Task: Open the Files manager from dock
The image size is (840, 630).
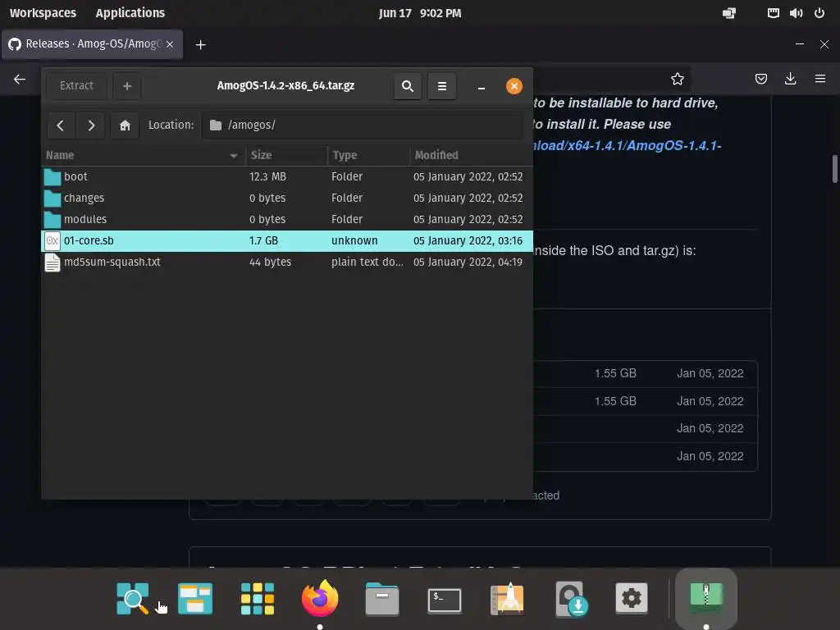Action: click(x=382, y=599)
